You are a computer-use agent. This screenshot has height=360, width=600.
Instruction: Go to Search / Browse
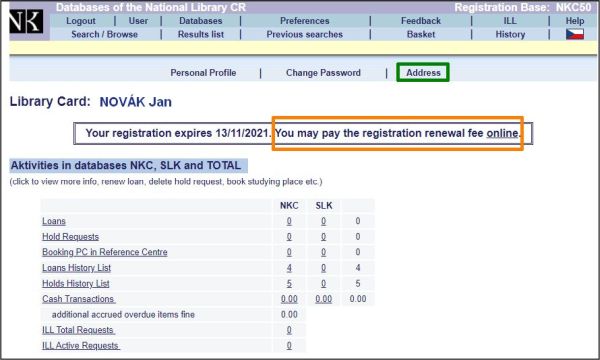click(104, 34)
